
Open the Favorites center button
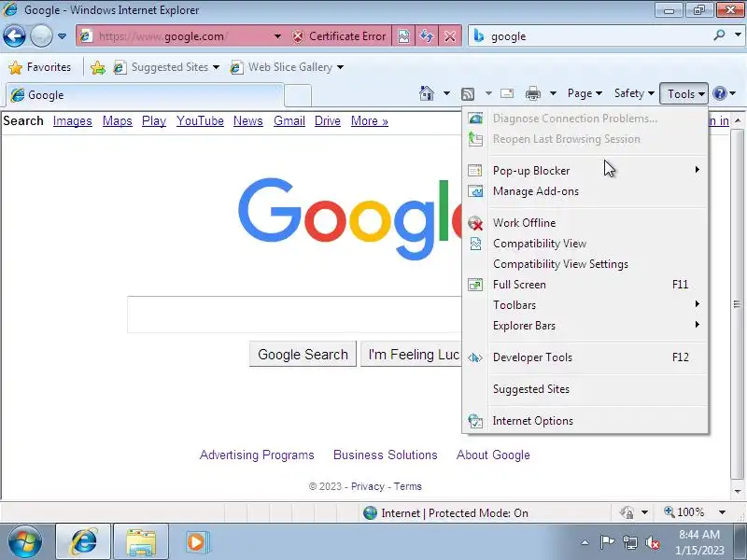pos(39,67)
